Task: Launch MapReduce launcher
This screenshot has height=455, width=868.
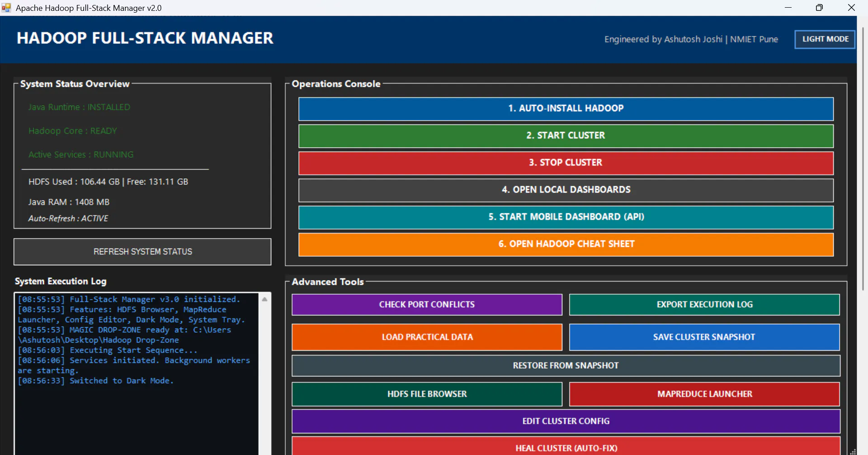Action: [704, 394]
